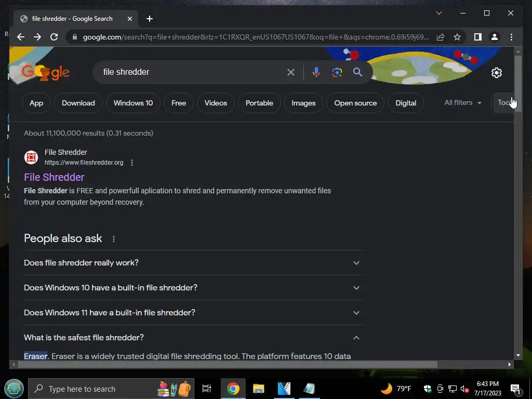This screenshot has height=399, width=532.
Task: Click the https://www.fileshredder.org URL
Action: point(84,163)
